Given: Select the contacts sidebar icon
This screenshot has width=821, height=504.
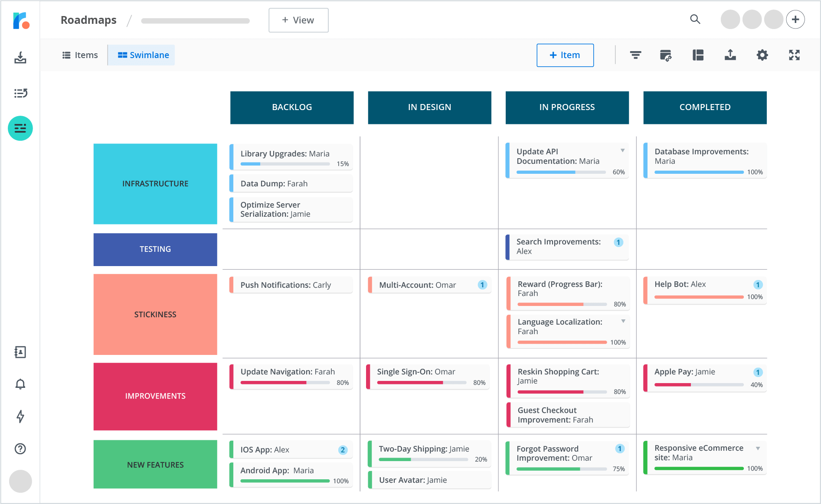Looking at the screenshot, I should tap(20, 352).
